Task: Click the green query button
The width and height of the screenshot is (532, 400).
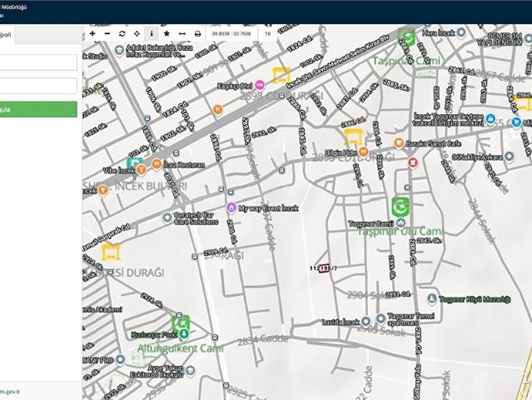Action: [x=38, y=109]
